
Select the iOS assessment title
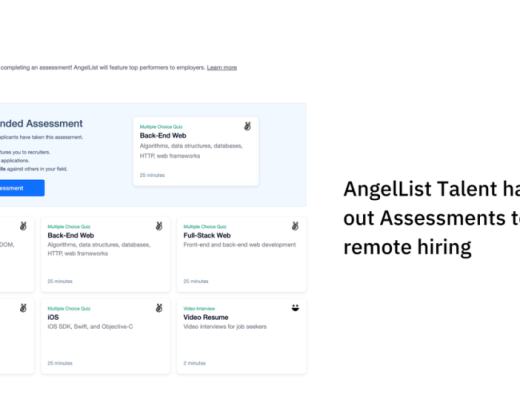[x=53, y=317]
